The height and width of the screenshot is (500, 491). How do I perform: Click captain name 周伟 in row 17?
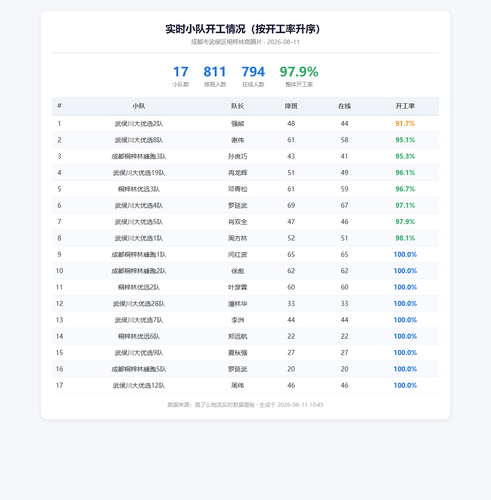click(238, 385)
